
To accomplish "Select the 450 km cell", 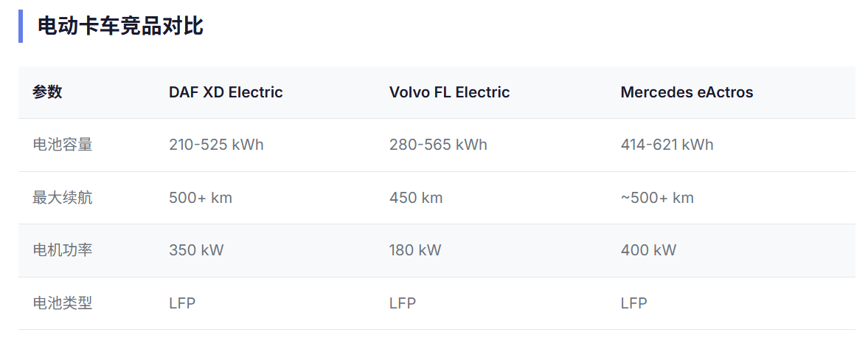I will [x=416, y=198].
